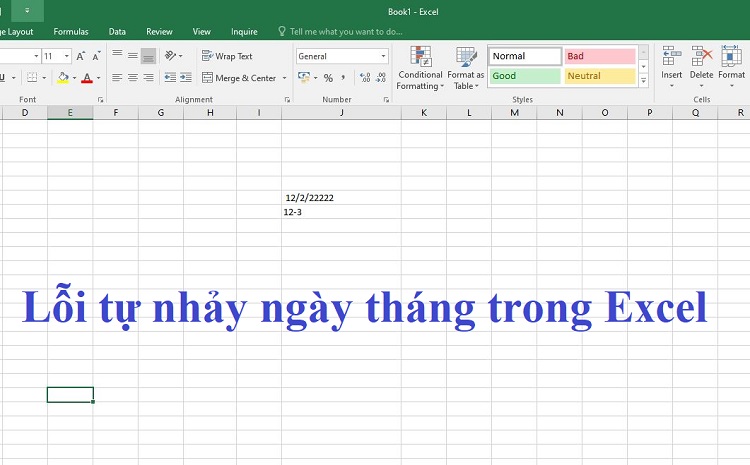The width and height of the screenshot is (750, 465).
Task: Apply Middle Align to the cell
Action: click(x=133, y=55)
